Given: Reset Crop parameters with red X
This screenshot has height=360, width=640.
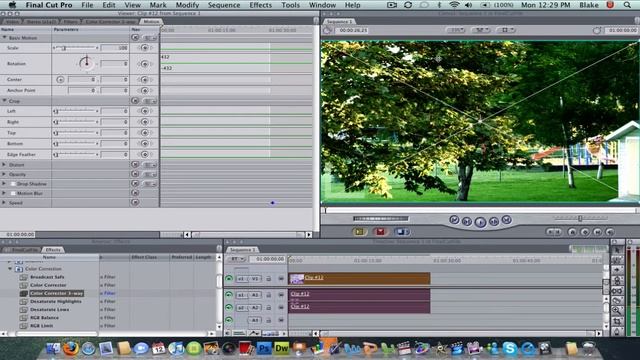Looking at the screenshot, I should (x=135, y=100).
